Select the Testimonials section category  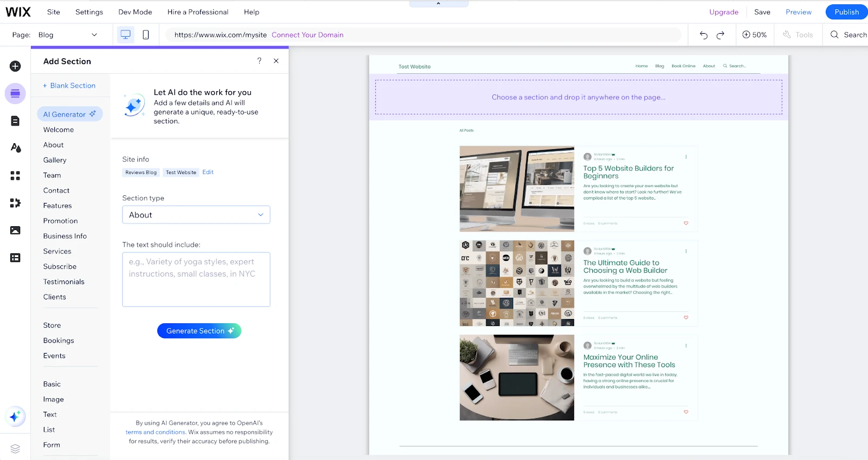coord(64,282)
